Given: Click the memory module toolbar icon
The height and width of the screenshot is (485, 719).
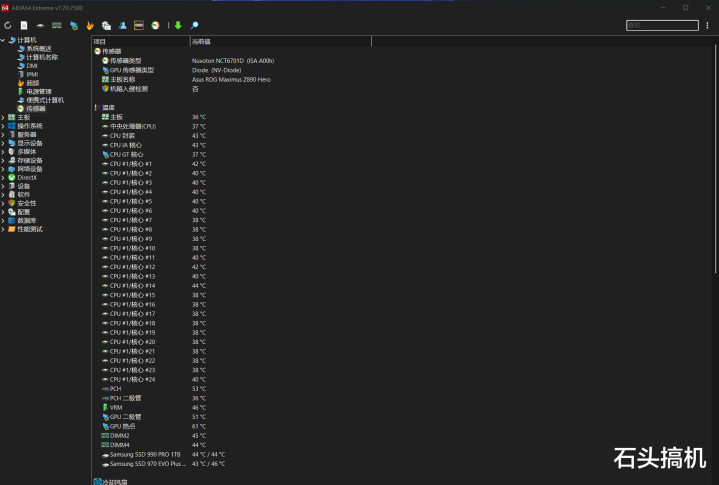Looking at the screenshot, I should [x=57, y=26].
